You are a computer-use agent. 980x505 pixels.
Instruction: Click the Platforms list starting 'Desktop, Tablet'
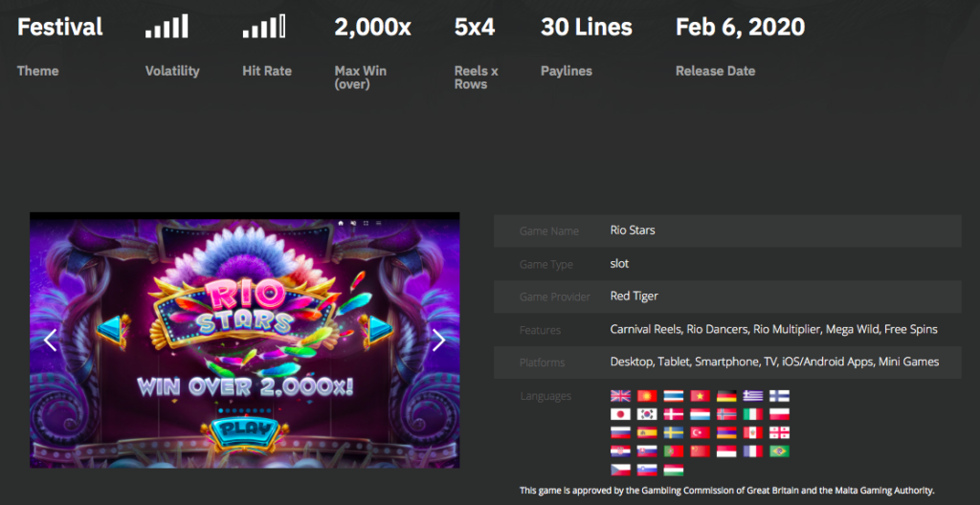774,362
